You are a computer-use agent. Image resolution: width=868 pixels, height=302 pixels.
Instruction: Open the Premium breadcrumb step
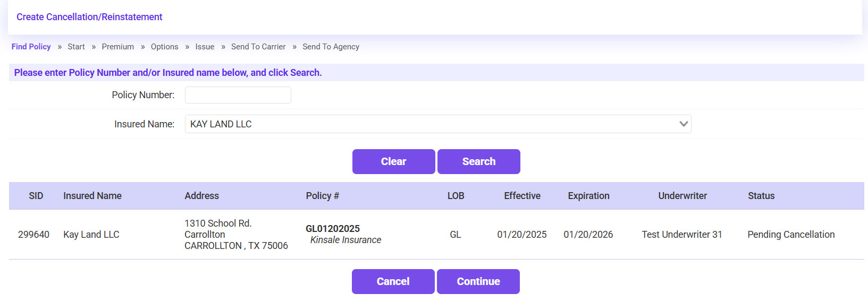[117, 47]
